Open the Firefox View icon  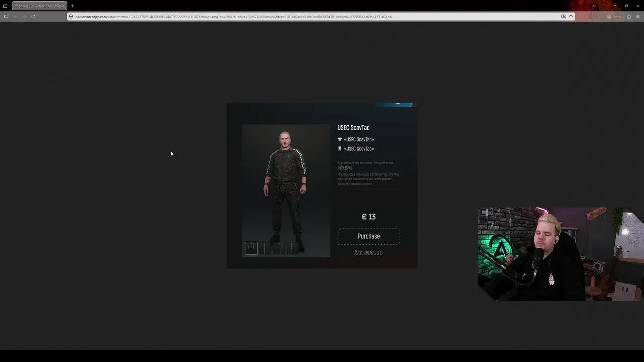[5, 6]
